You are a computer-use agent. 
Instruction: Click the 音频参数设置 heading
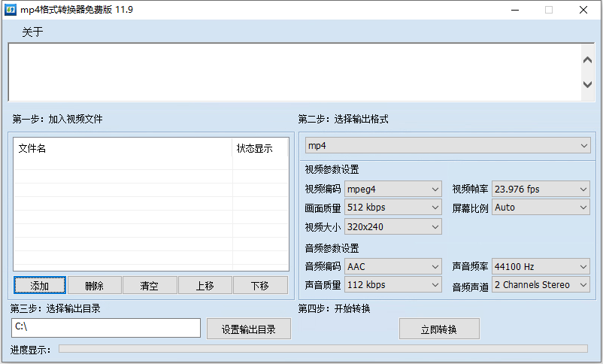[332, 248]
